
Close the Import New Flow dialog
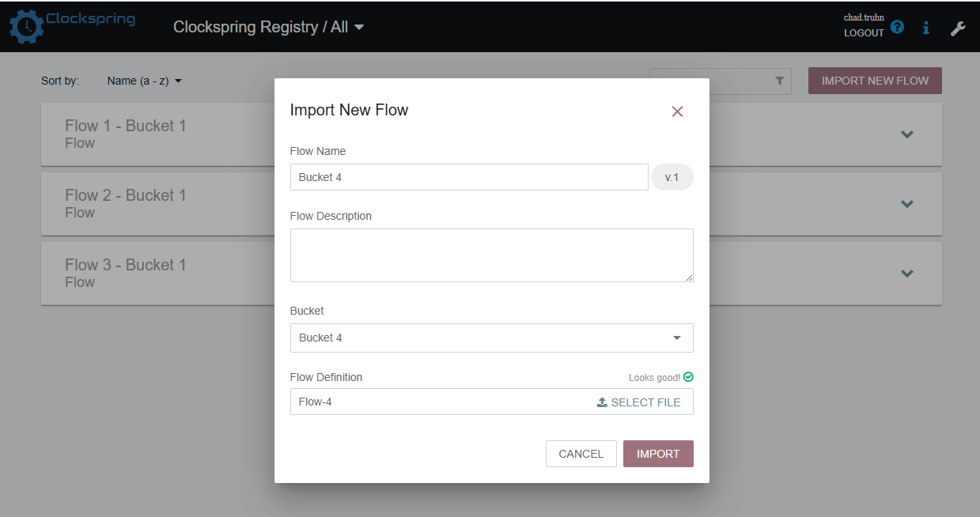(x=677, y=111)
